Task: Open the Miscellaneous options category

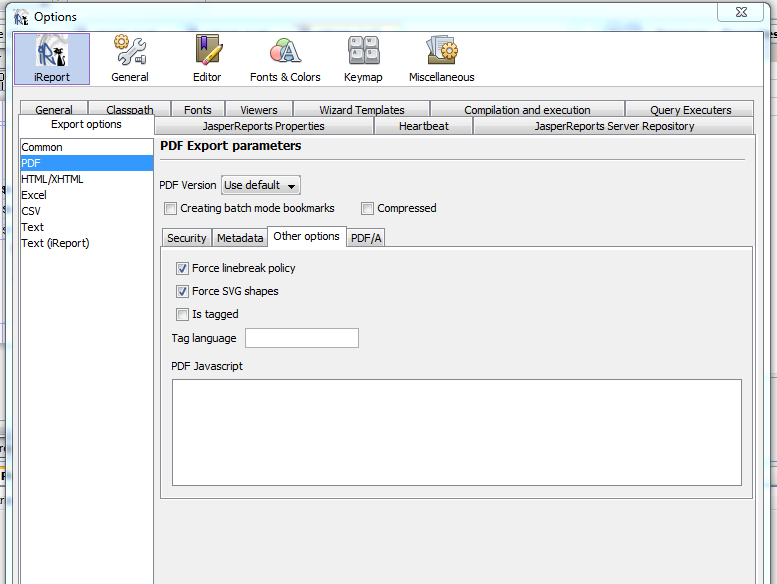Action: [442, 59]
